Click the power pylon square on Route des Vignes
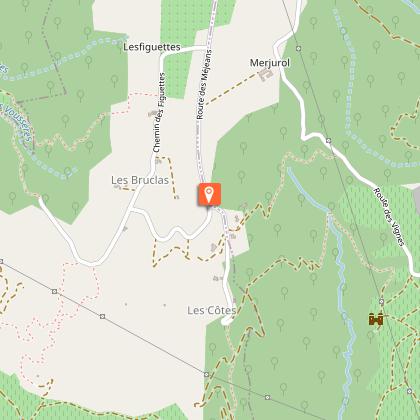 [x=329, y=141]
